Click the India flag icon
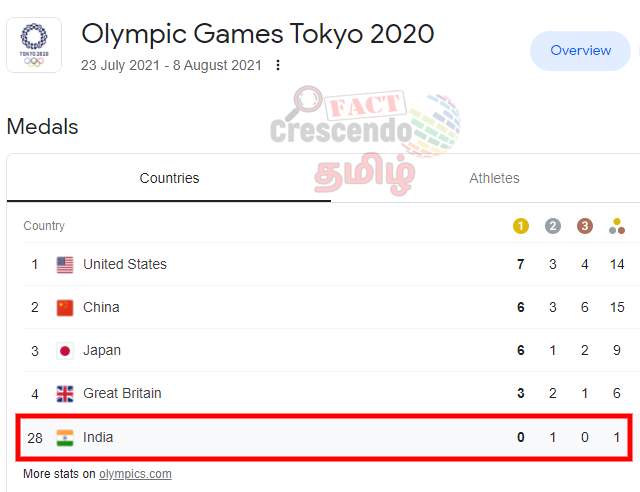 [x=65, y=438]
